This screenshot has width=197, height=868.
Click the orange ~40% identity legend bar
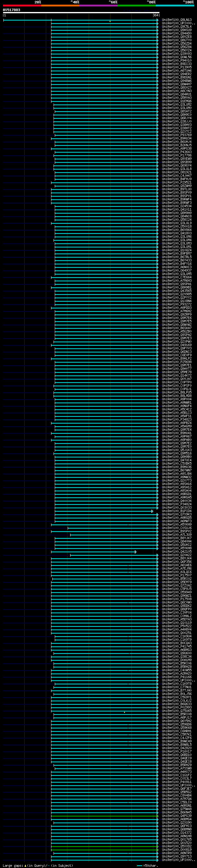60,6
